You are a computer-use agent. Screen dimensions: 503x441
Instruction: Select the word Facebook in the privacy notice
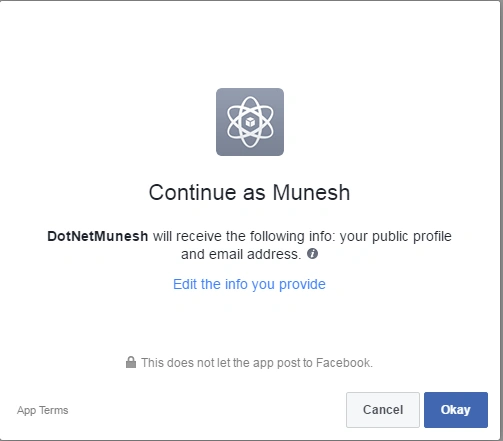point(344,363)
